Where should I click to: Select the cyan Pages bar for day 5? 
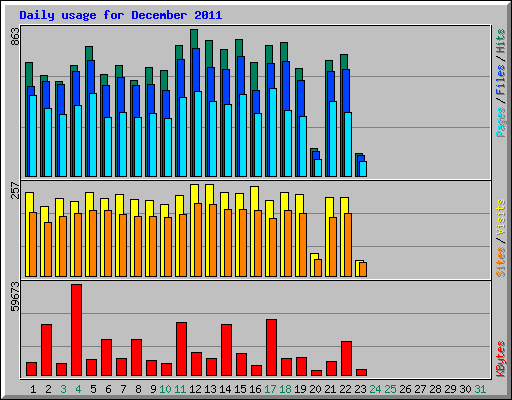coord(93,135)
